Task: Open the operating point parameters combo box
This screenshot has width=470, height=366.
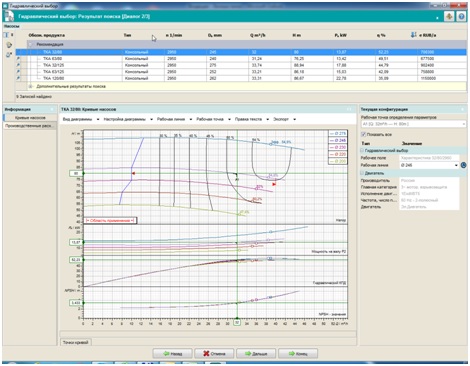Action: [x=413, y=124]
